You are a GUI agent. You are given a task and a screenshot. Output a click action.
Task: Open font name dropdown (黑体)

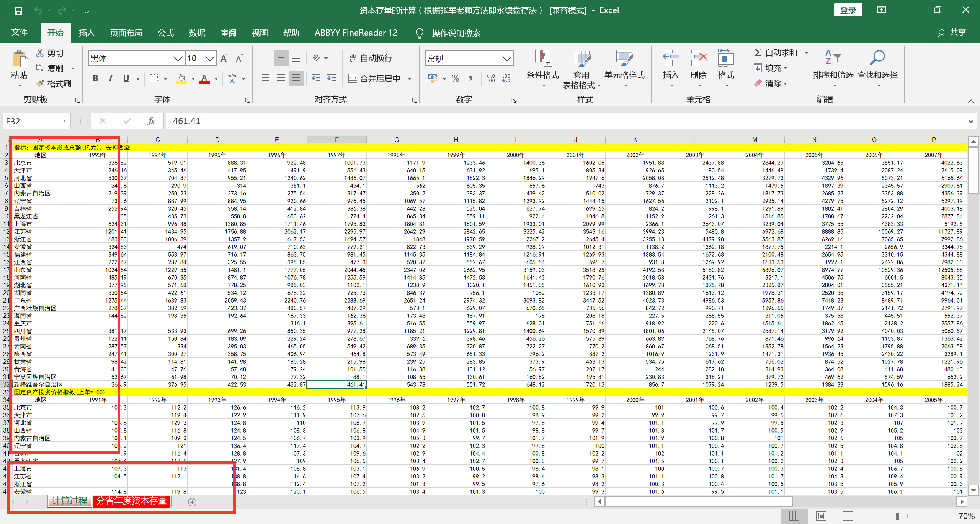177,59
